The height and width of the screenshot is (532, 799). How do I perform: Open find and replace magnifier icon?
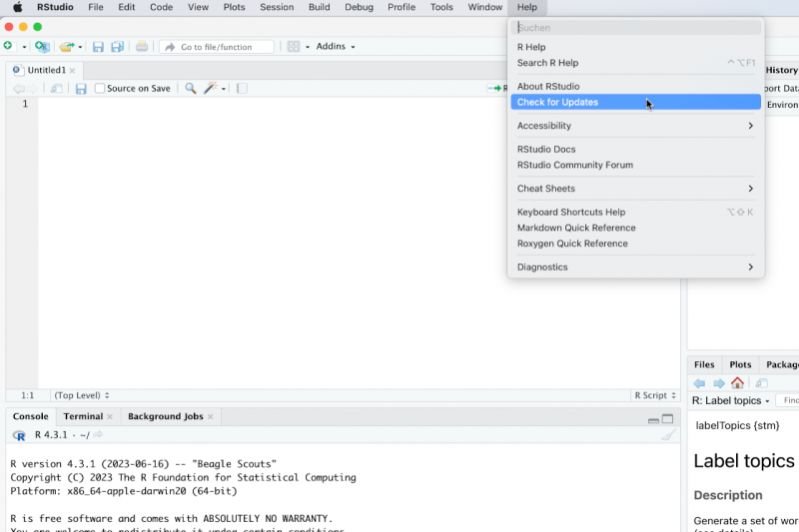[191, 88]
